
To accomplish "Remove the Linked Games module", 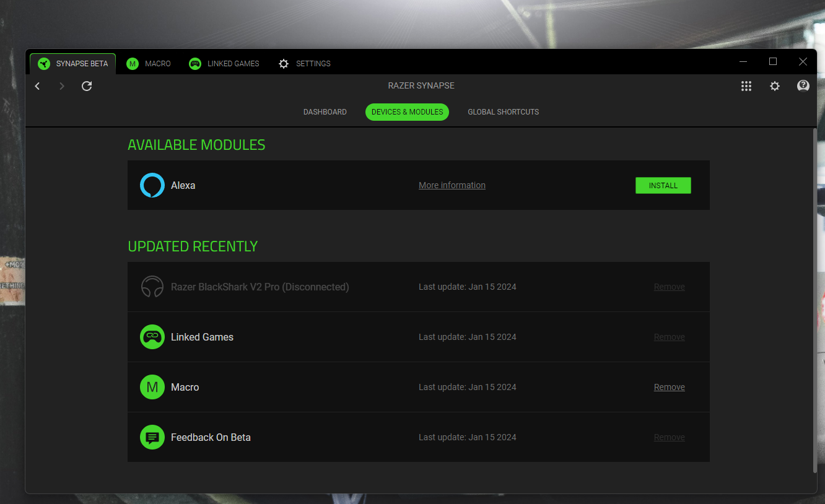I will [x=670, y=337].
